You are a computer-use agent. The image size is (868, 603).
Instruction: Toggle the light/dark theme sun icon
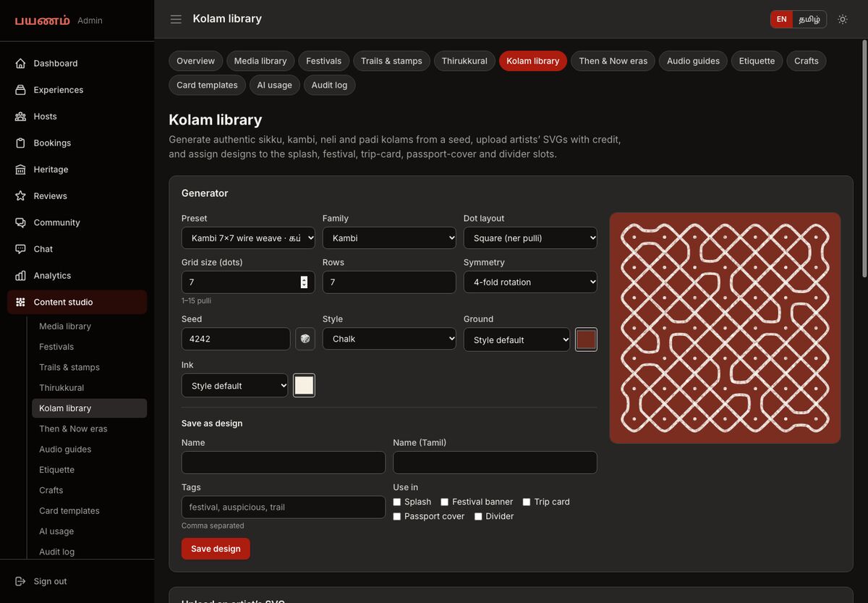pos(843,19)
